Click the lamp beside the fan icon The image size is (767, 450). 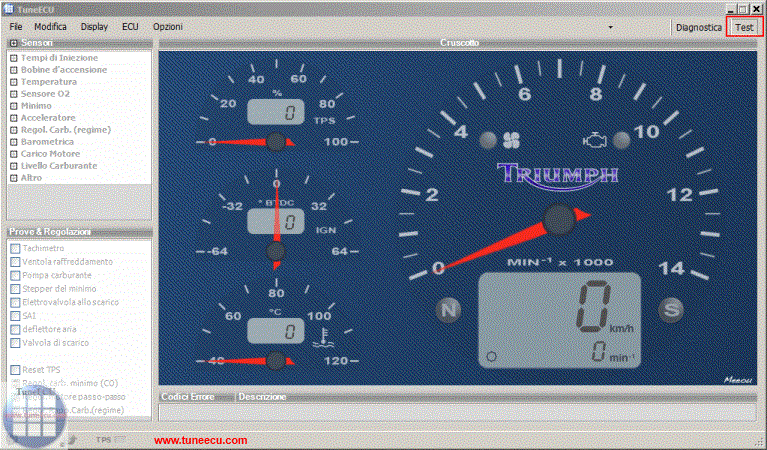pos(487,140)
